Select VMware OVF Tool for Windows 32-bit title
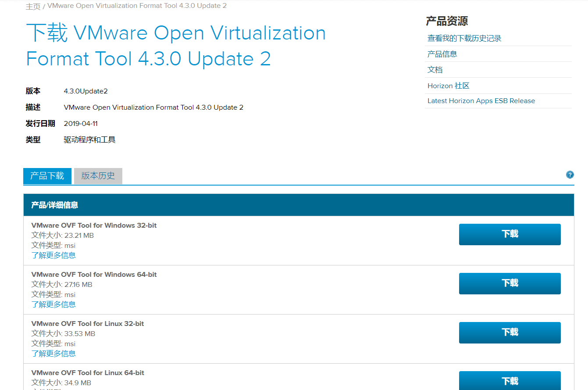 pyautogui.click(x=94, y=225)
